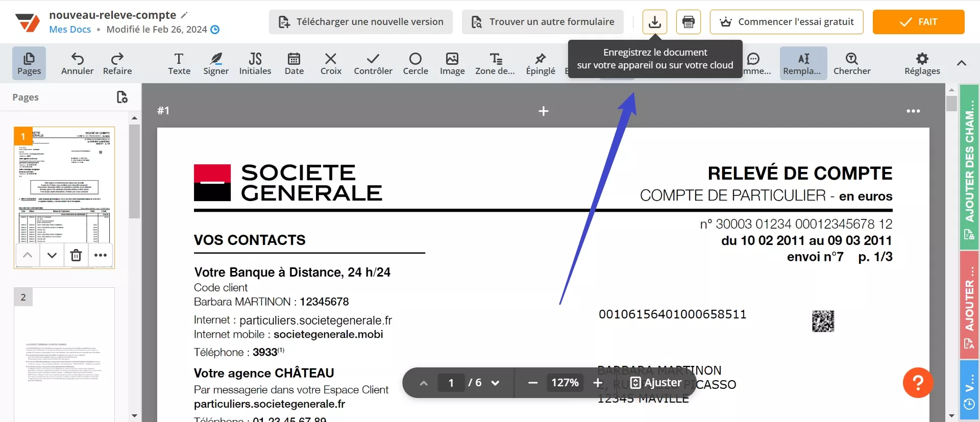Open the blue versions side tab

969,390
